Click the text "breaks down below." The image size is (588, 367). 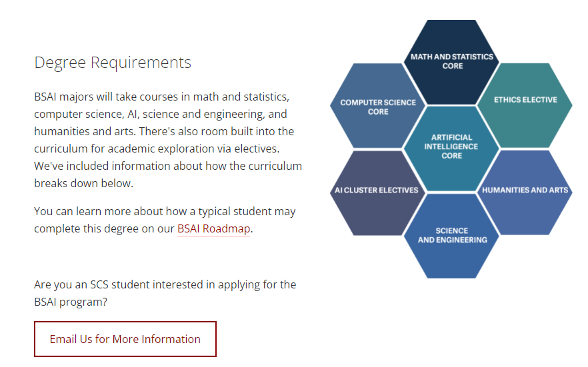[x=83, y=184]
